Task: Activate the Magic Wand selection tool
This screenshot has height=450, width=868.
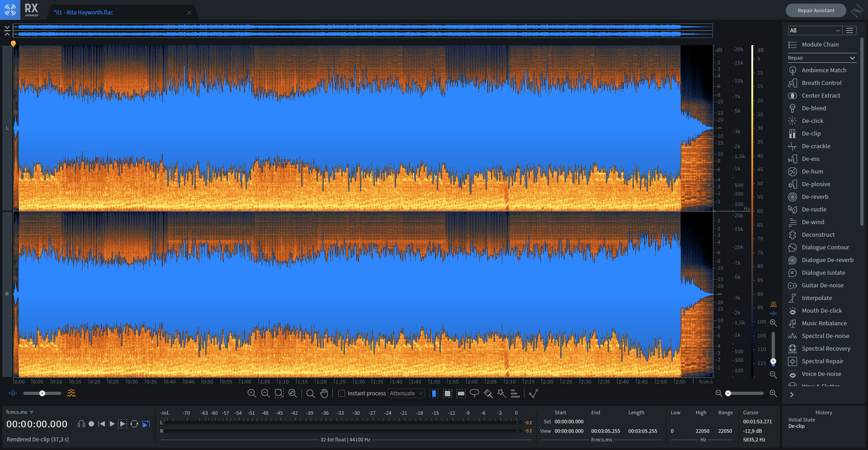Action: 501,394
